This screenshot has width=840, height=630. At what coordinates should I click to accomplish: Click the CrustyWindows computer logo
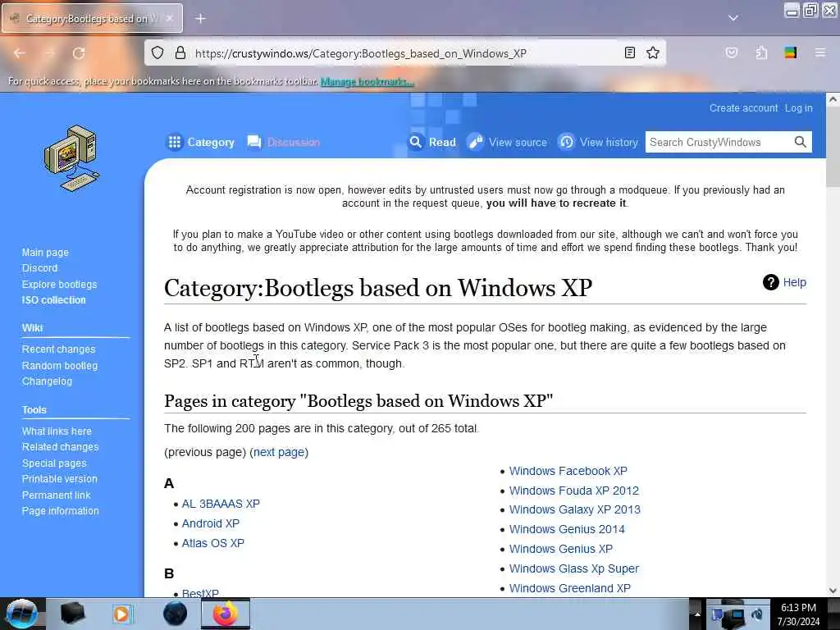(x=72, y=158)
